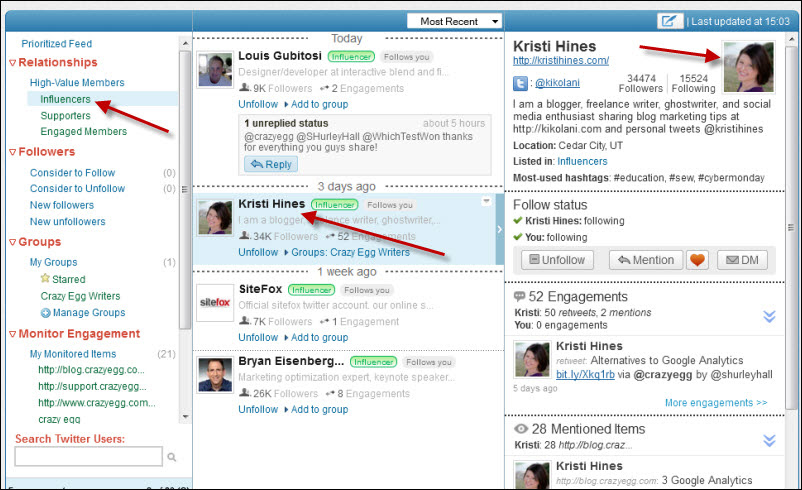Image resolution: width=802 pixels, height=490 pixels.
Task: Click Last updated at 15:03 text
Action: [x=741, y=21]
